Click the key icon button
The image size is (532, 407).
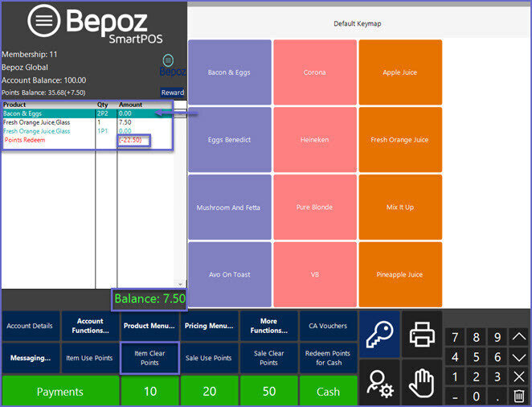coord(379,333)
